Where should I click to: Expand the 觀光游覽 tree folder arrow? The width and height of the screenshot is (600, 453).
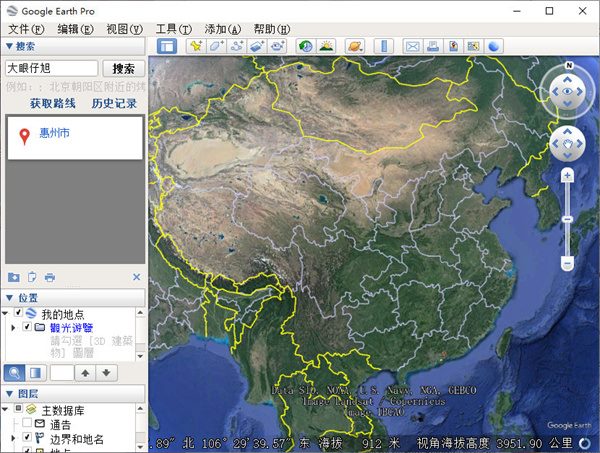[x=13, y=327]
